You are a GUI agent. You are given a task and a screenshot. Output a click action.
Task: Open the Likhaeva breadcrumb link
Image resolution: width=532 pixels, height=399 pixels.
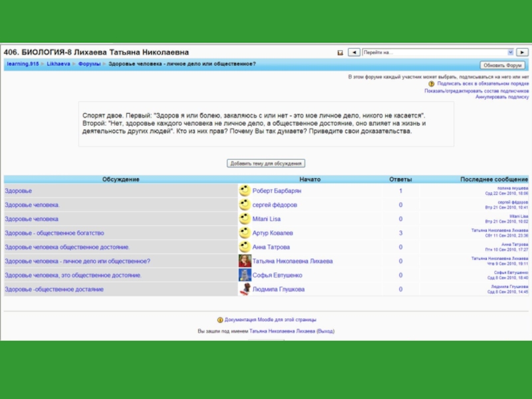(x=59, y=64)
